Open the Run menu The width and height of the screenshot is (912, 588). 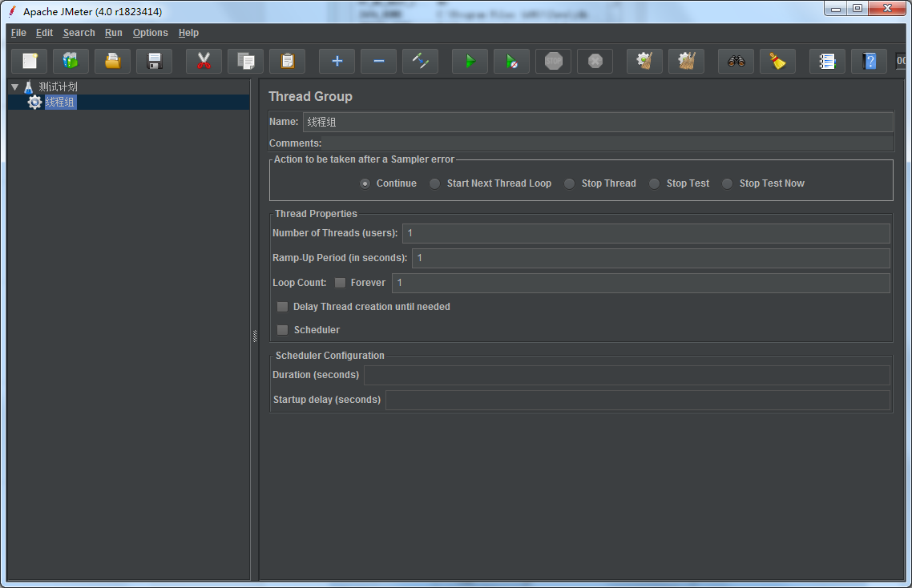(114, 33)
